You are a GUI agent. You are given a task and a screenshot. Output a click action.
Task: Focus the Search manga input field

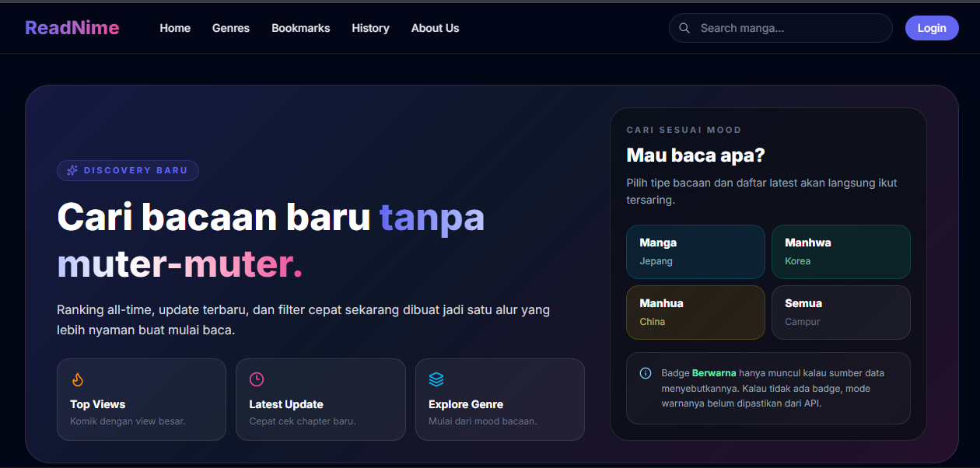click(x=780, y=28)
